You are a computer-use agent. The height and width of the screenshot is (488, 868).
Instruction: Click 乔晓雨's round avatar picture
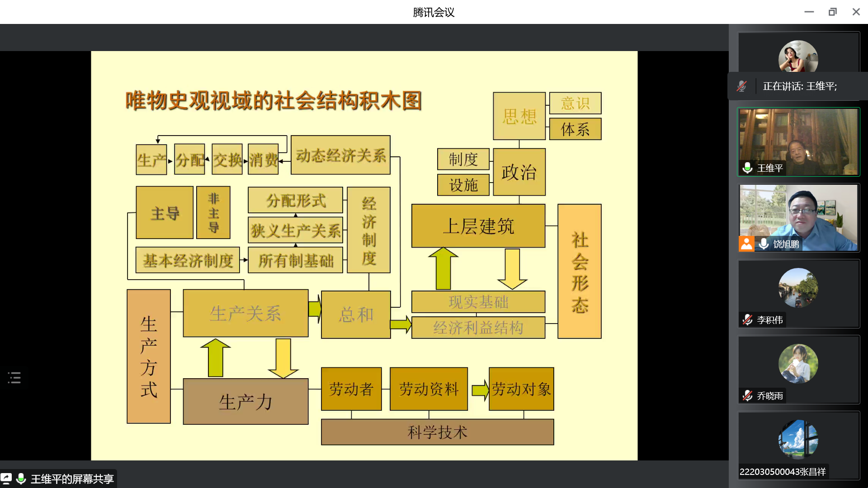(798, 364)
